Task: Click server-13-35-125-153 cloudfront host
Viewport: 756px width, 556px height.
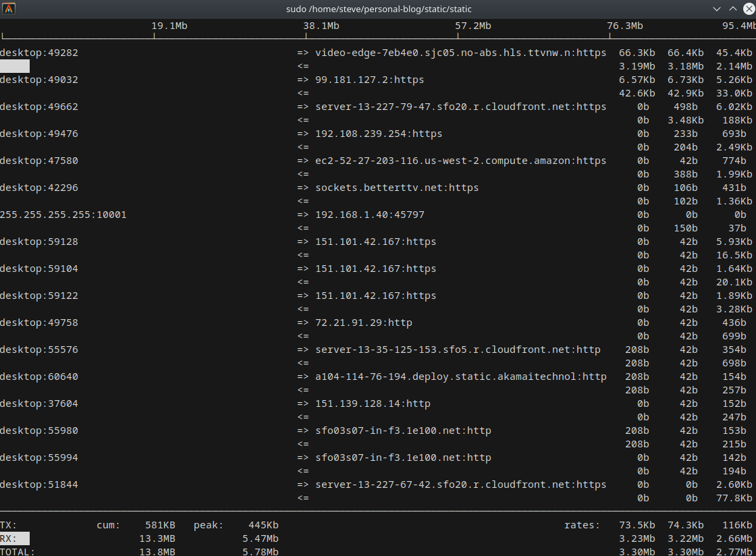Action: [x=458, y=350]
